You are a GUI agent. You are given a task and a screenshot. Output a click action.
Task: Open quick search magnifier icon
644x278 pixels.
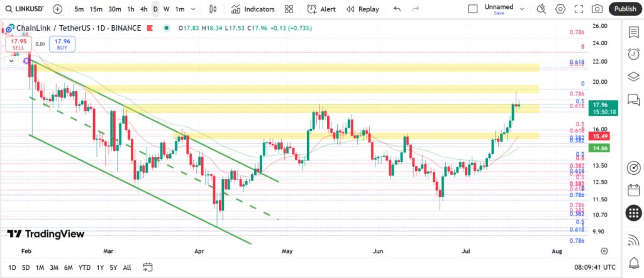541,9
